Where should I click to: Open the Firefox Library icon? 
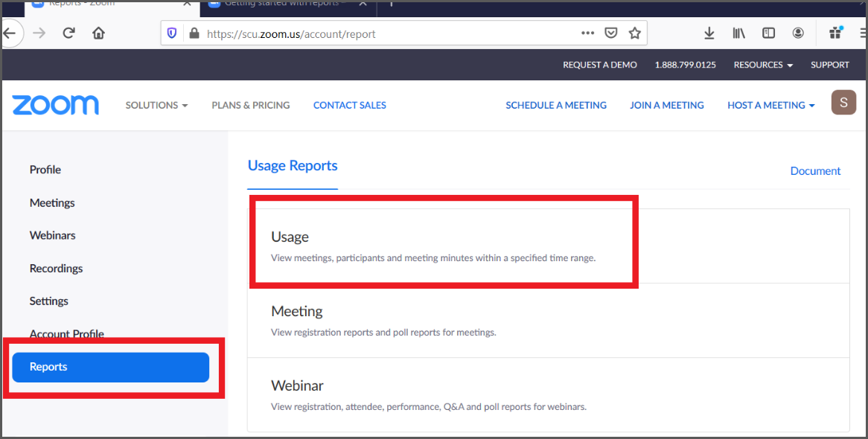738,33
